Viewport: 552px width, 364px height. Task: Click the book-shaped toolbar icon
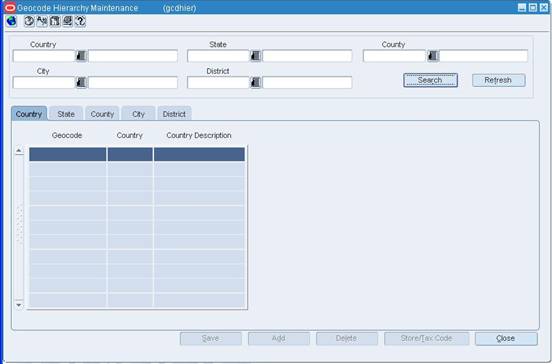click(x=55, y=21)
